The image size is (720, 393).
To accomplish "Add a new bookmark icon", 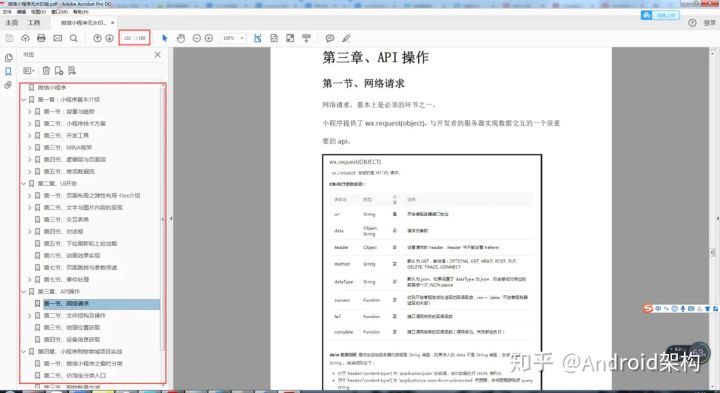I will tap(59, 70).
